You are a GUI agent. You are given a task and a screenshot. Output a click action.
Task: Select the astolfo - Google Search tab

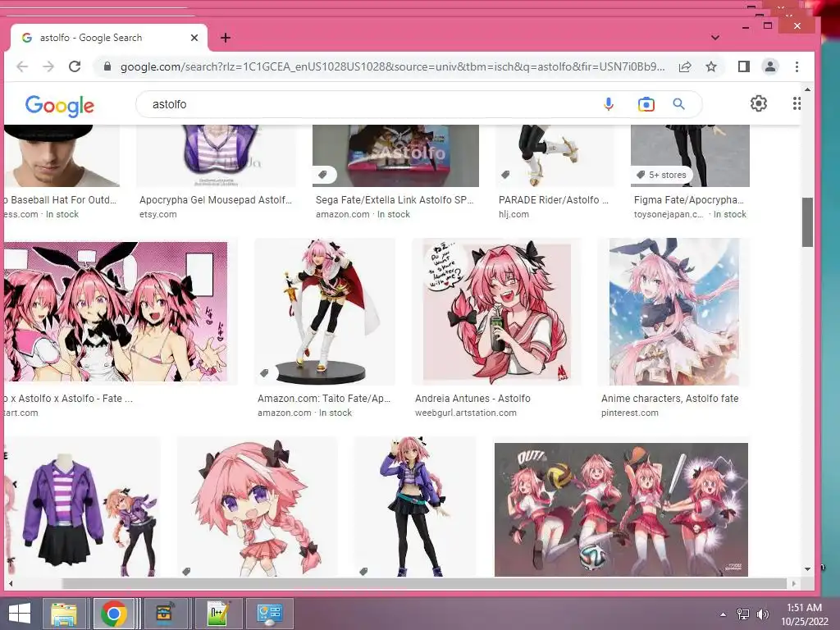[x=109, y=38]
